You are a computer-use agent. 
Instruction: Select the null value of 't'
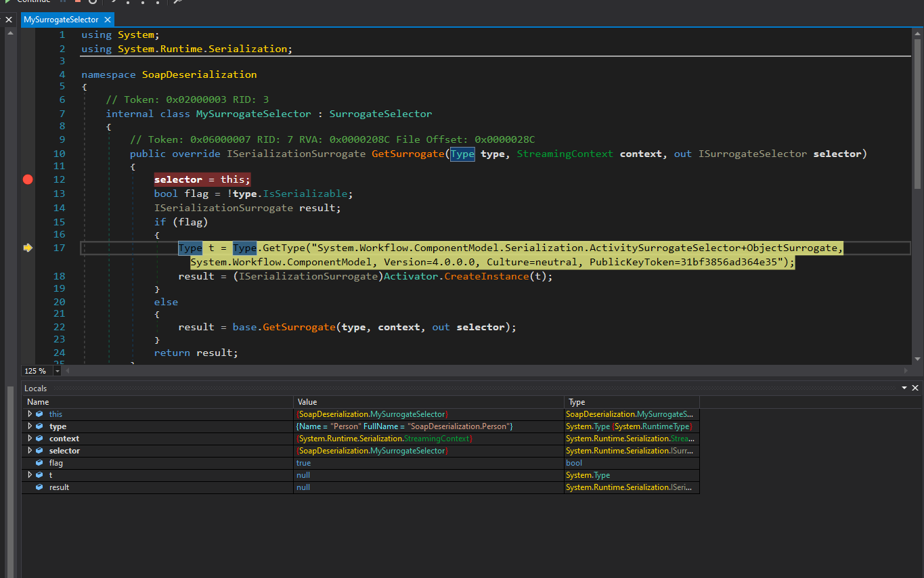303,475
